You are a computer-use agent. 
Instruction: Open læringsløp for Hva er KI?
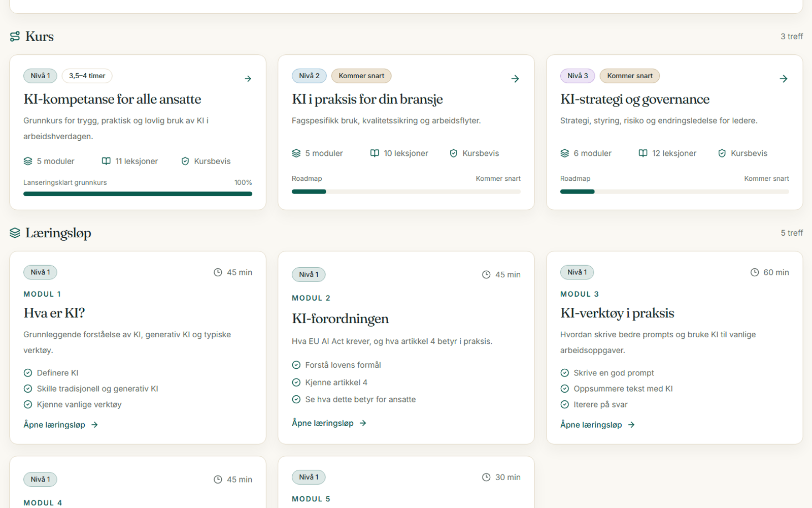pos(61,425)
